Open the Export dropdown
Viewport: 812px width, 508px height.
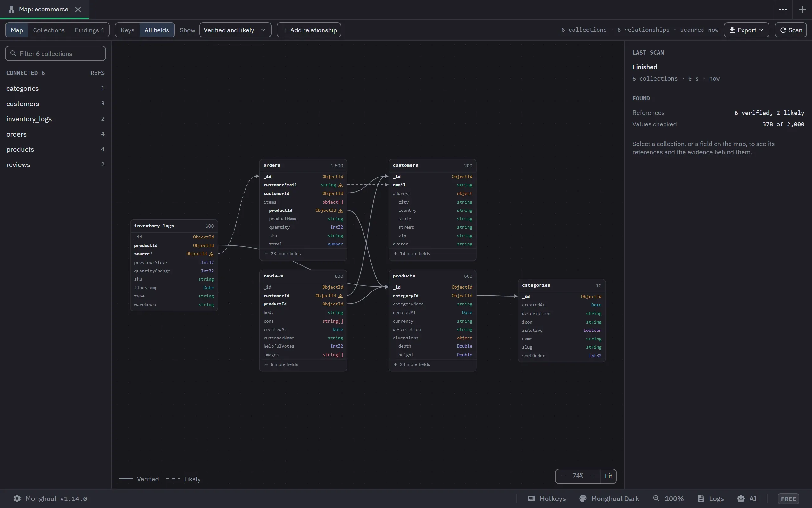coord(746,30)
